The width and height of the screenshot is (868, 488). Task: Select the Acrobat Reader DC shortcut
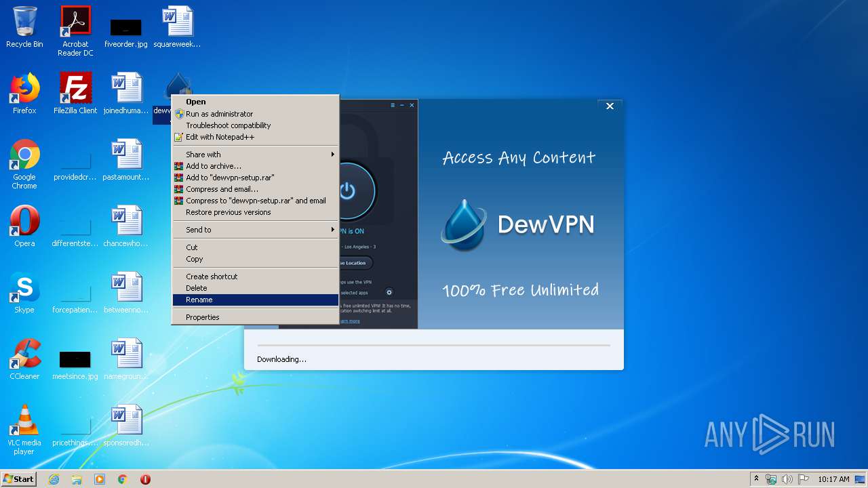tap(75, 30)
